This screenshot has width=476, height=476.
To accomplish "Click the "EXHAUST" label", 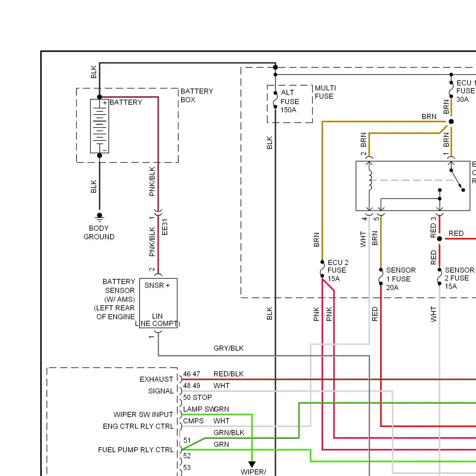I will click(156, 379).
